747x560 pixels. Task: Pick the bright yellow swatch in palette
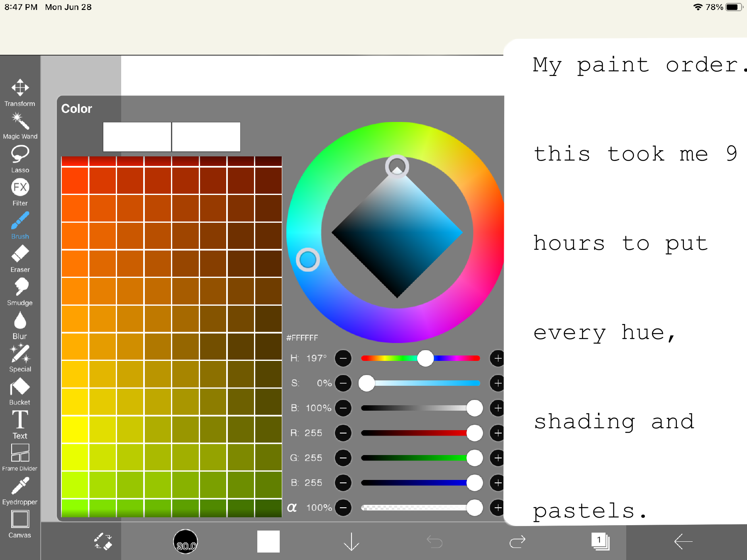tap(75, 429)
